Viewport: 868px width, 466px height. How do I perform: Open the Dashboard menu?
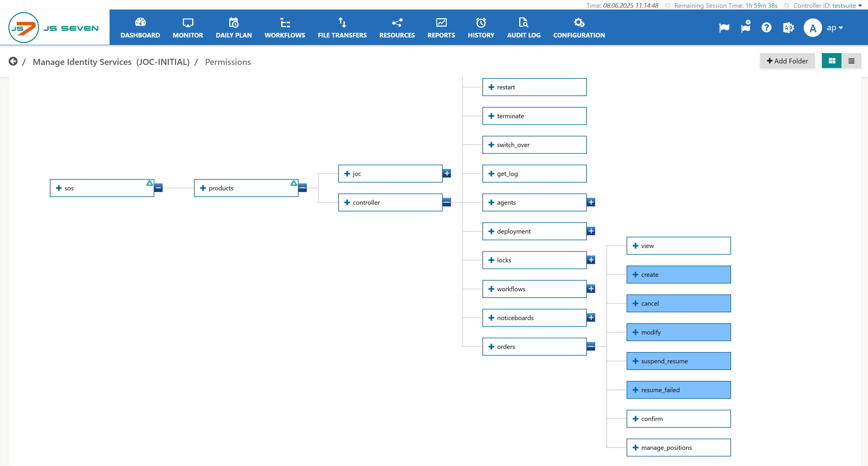[140, 28]
